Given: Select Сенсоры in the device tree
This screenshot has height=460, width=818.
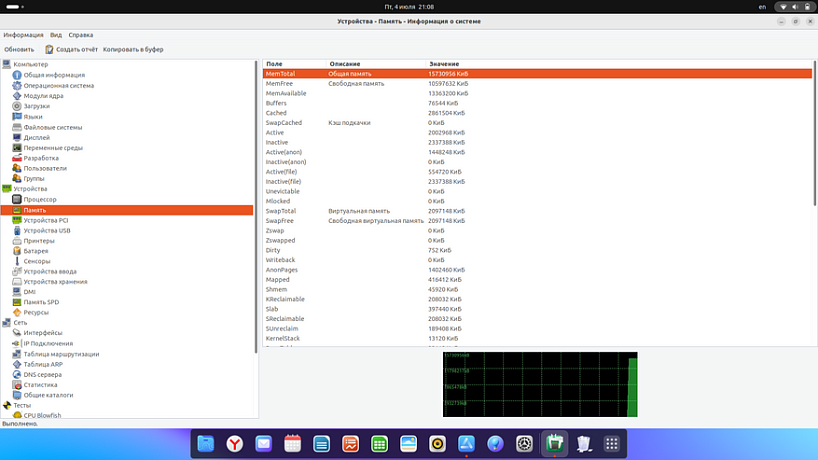Looking at the screenshot, I should point(37,261).
